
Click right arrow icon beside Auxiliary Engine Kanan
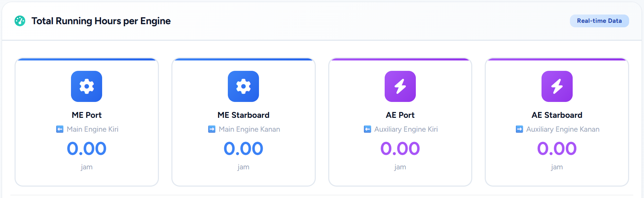(519, 129)
